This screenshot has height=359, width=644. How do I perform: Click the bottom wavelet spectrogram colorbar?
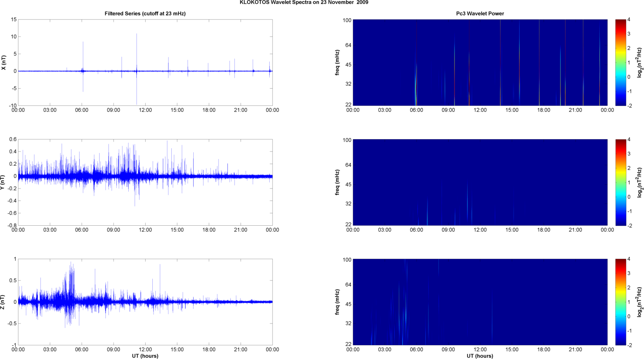pos(620,302)
